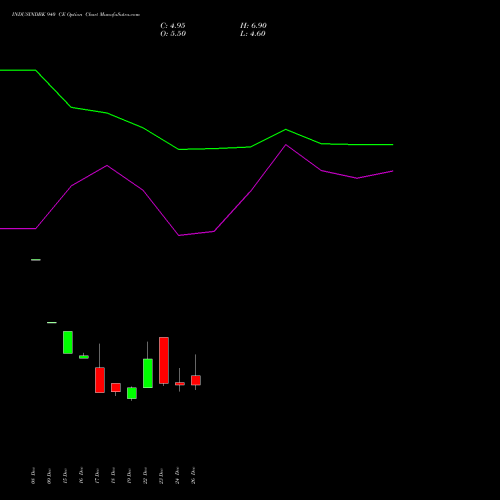Click the high price value H: 6.90
Viewport: 500px width, 500px height.
click(x=253, y=26)
